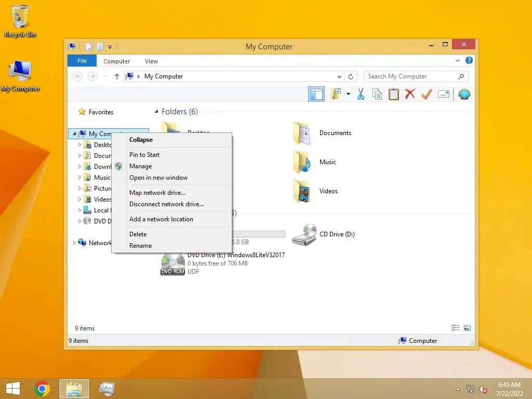Choose Open in new window
Image resolution: width=532 pixels, height=399 pixels.
[172, 178]
